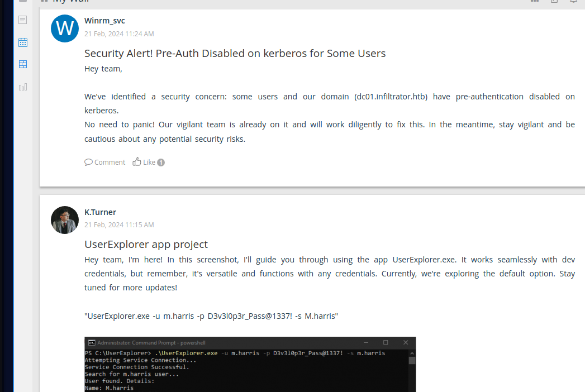Image resolution: width=585 pixels, height=392 pixels.
Task: Select the table grid icon in sidebar
Action: (x=23, y=64)
